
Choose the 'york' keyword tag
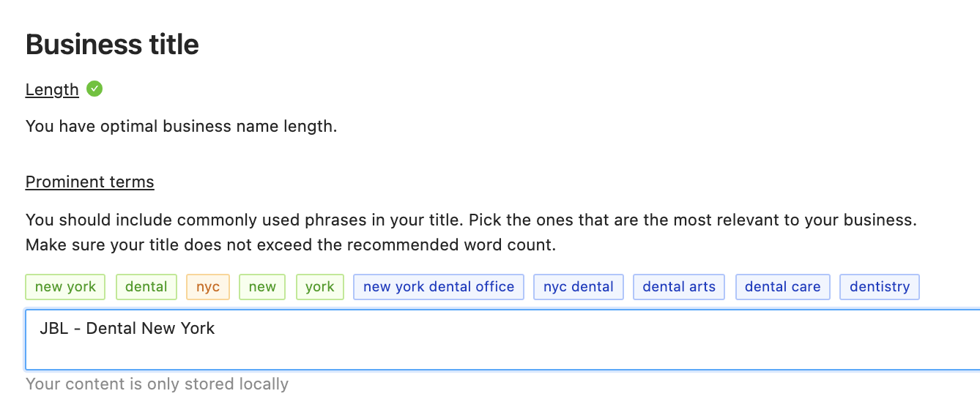tap(320, 287)
